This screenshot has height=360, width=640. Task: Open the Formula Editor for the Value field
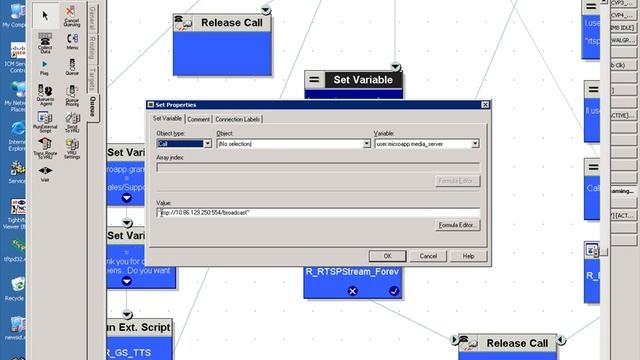pos(457,225)
